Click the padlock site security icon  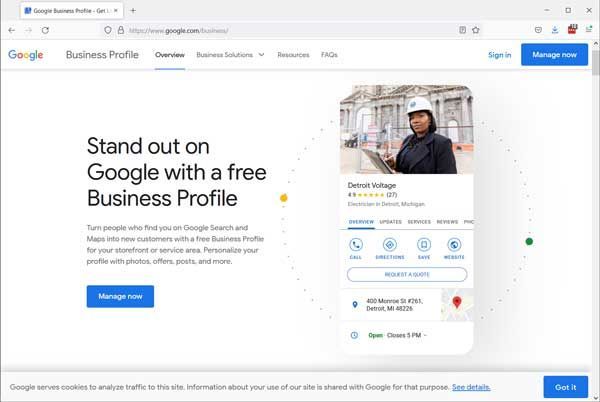(121, 30)
